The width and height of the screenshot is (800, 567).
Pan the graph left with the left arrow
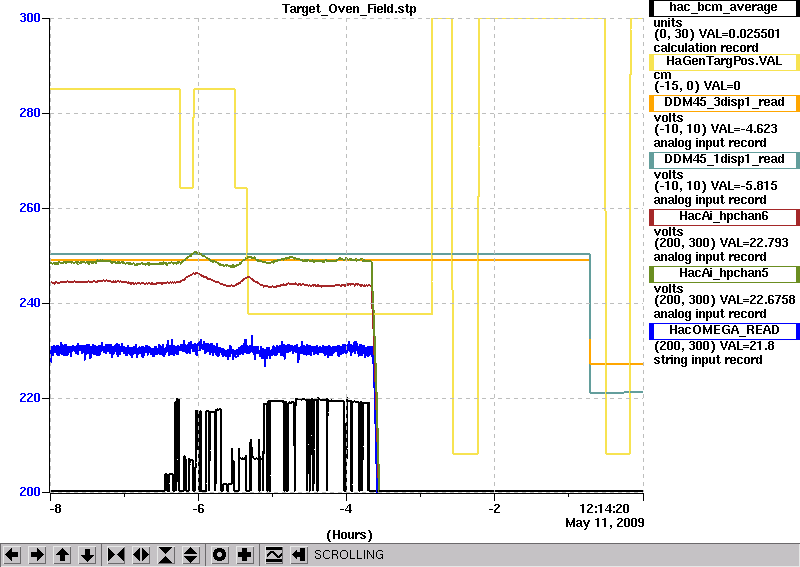12,555
